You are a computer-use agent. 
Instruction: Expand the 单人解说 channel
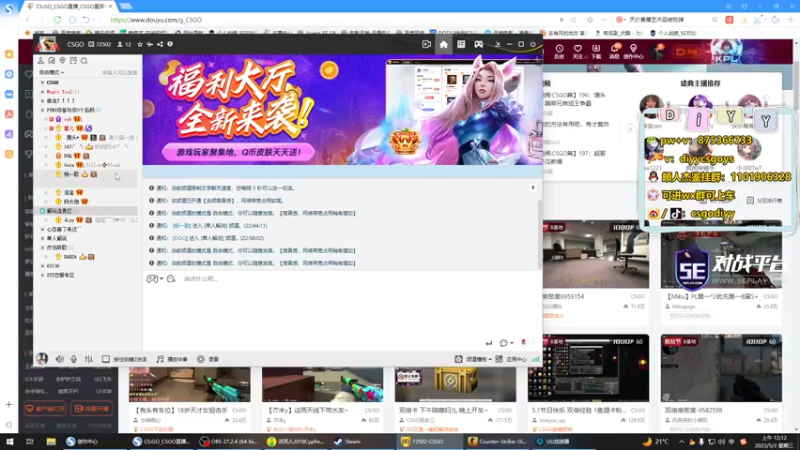(x=42, y=238)
